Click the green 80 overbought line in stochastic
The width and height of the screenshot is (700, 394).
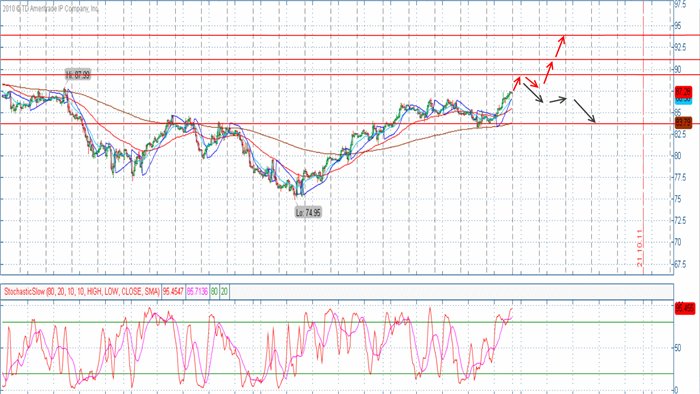click(x=337, y=322)
